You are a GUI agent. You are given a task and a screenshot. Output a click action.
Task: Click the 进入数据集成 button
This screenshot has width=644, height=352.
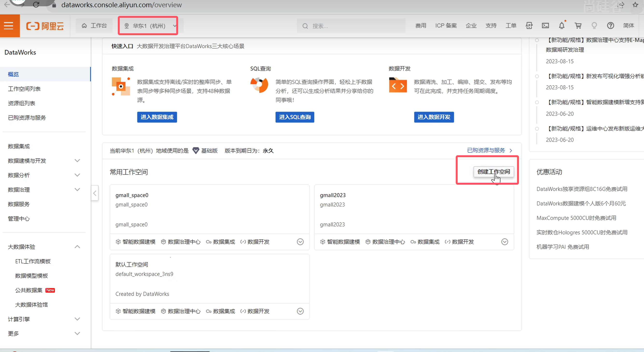click(x=157, y=117)
